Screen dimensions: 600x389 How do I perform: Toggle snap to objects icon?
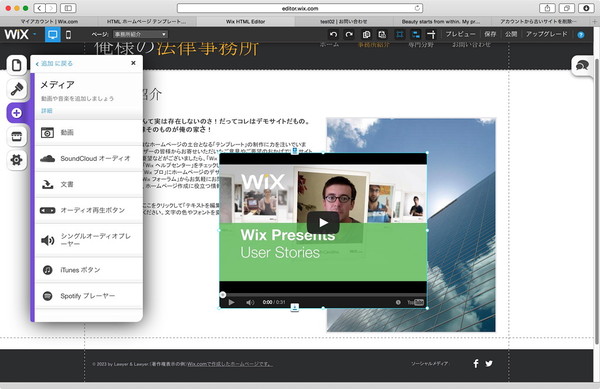click(416, 34)
